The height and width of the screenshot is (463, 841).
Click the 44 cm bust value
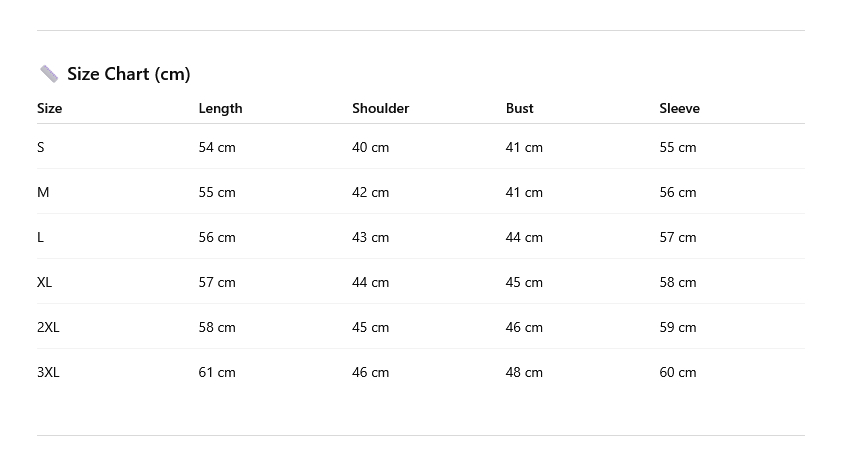(524, 237)
